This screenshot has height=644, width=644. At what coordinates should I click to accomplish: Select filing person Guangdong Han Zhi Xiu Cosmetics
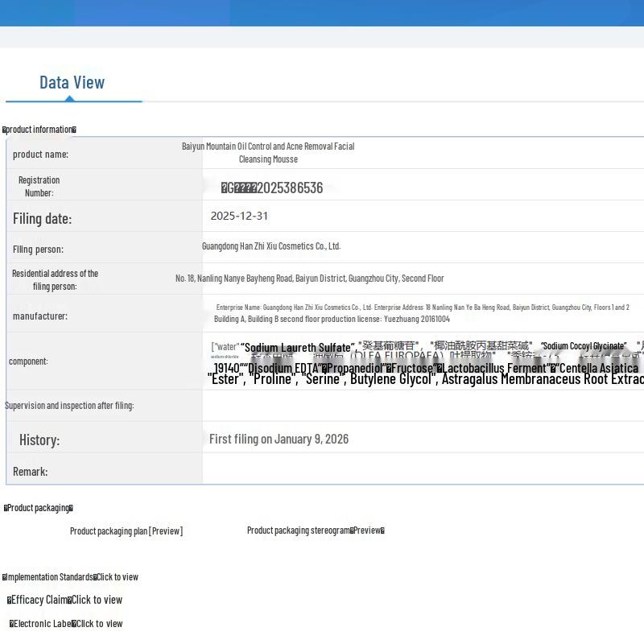coord(271,246)
